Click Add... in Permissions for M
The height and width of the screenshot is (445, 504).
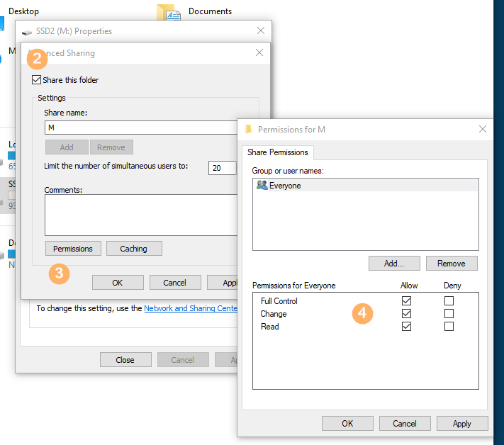coord(394,264)
